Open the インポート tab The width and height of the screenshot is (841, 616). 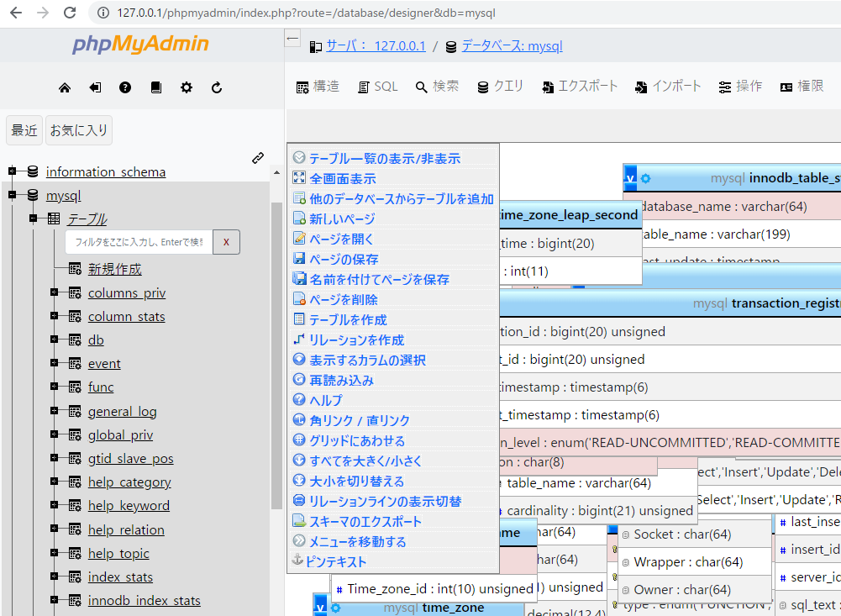pos(668,87)
